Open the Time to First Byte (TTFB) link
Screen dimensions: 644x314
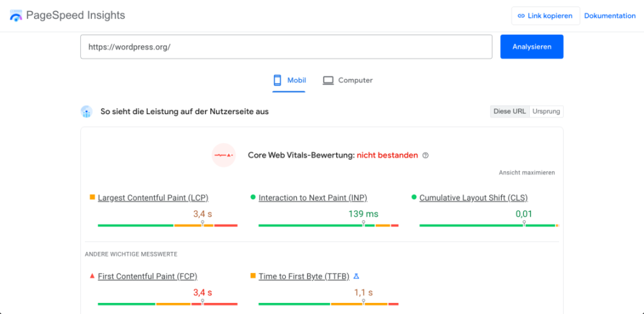tap(304, 277)
